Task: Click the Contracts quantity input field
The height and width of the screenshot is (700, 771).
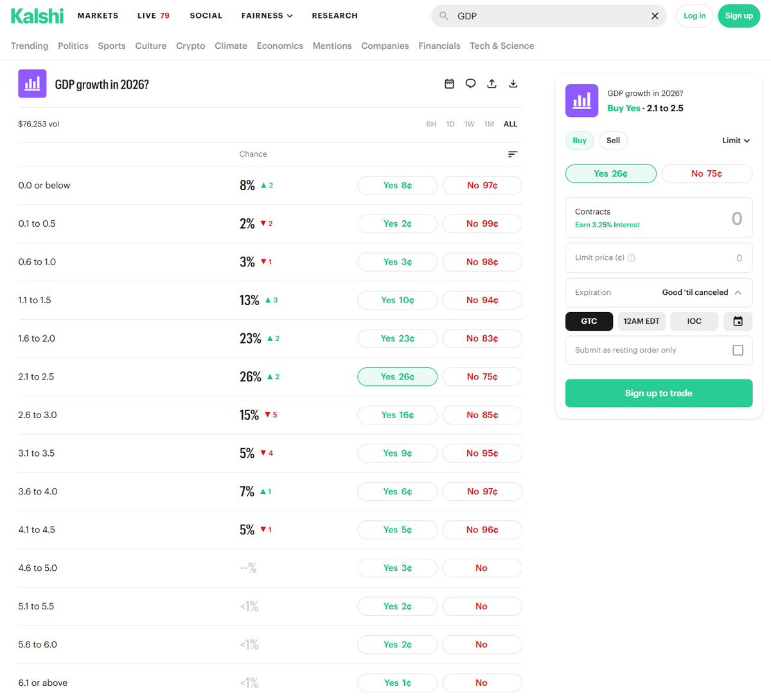Action: 659,218
